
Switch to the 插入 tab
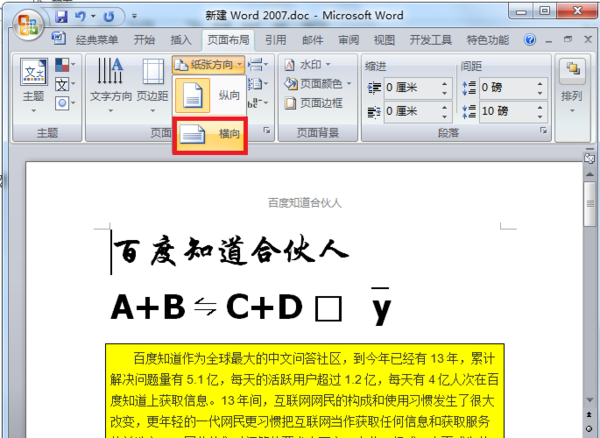181,40
